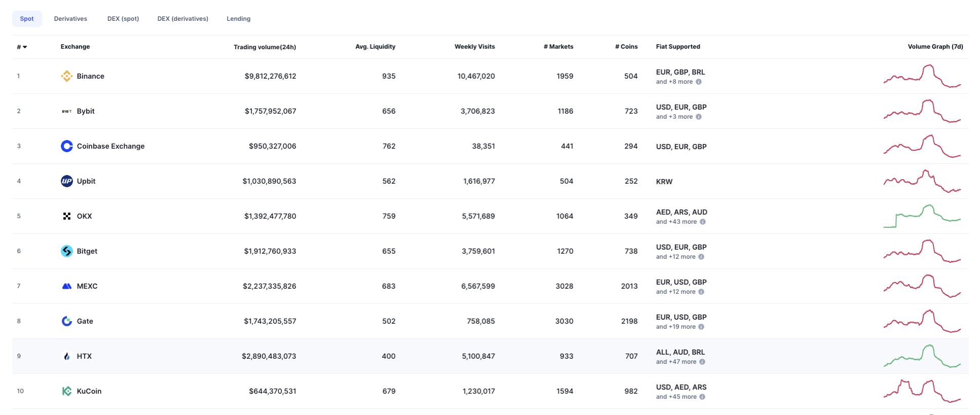Click the Binance logo icon
Screen dimensions: 980x415
tap(66, 76)
